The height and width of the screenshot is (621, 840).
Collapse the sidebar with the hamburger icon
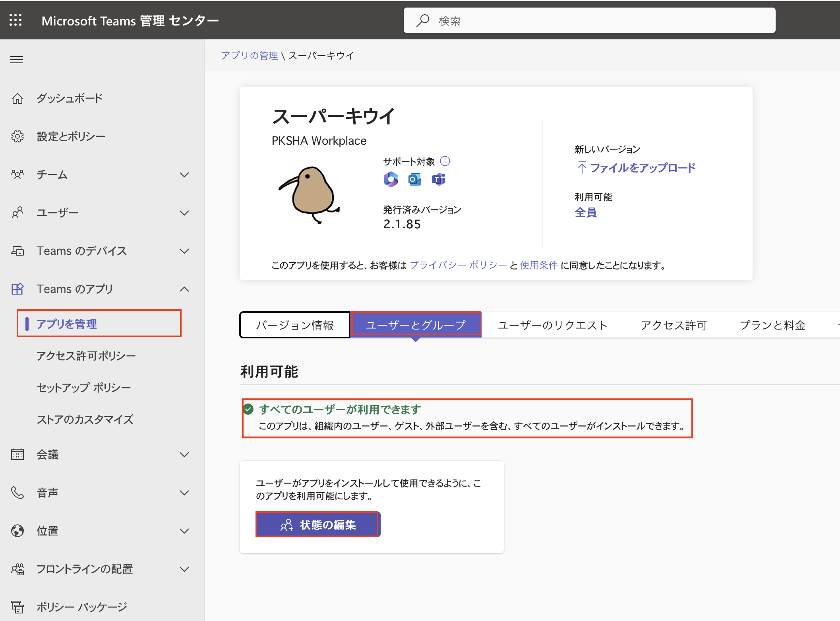(x=17, y=60)
